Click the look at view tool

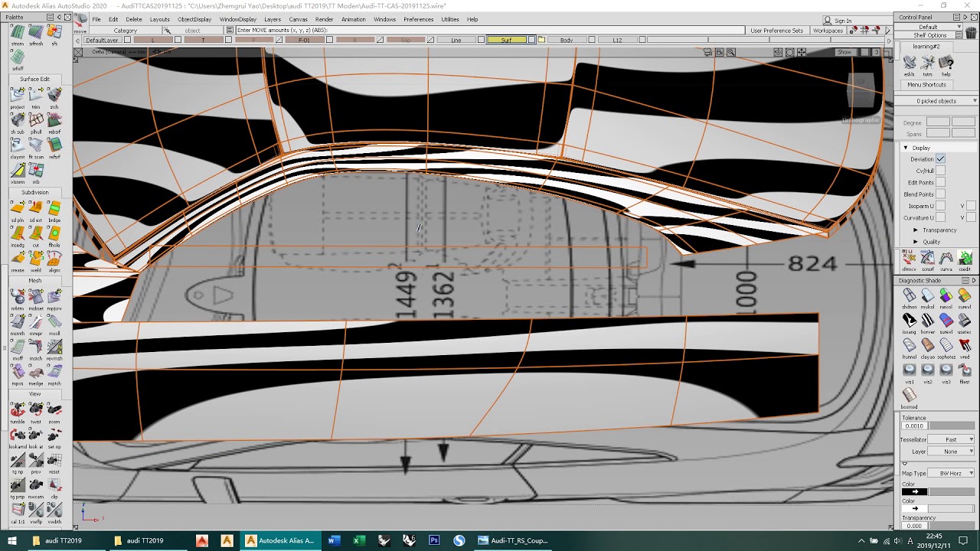point(36,435)
